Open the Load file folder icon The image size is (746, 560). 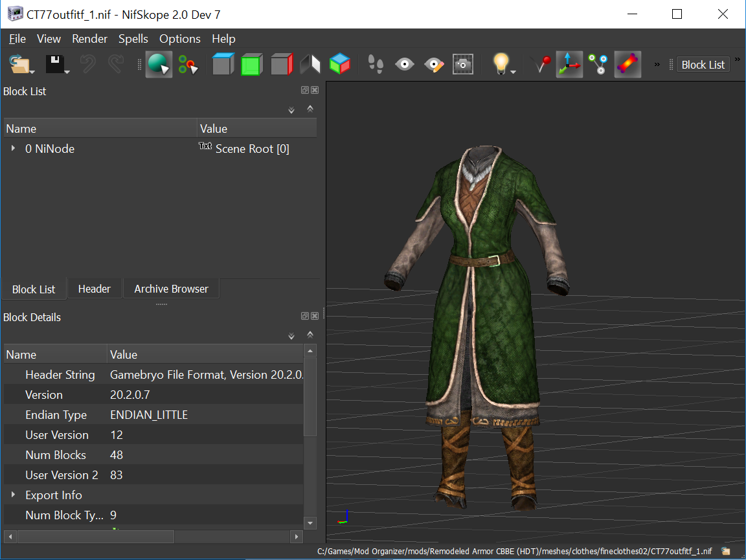(19, 64)
